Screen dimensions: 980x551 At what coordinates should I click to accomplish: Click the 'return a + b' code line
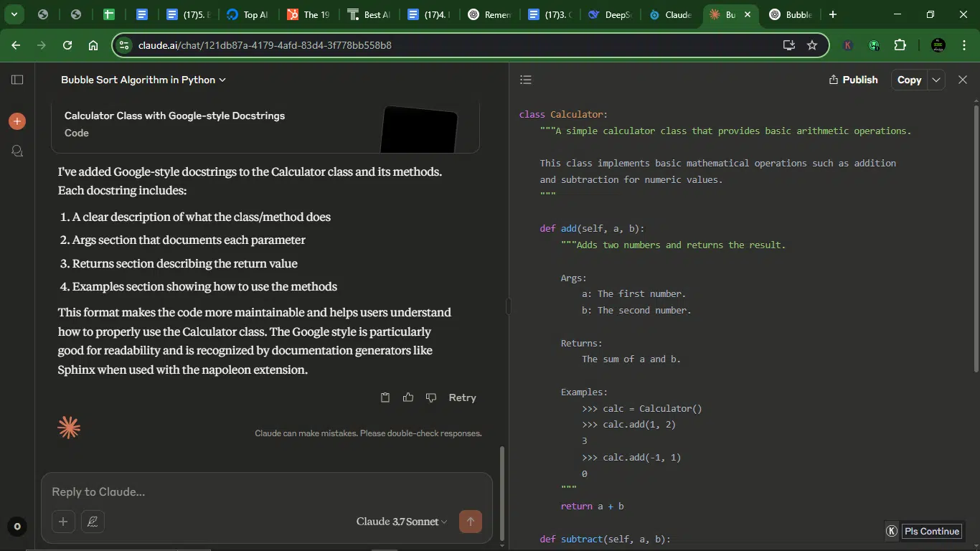(592, 507)
